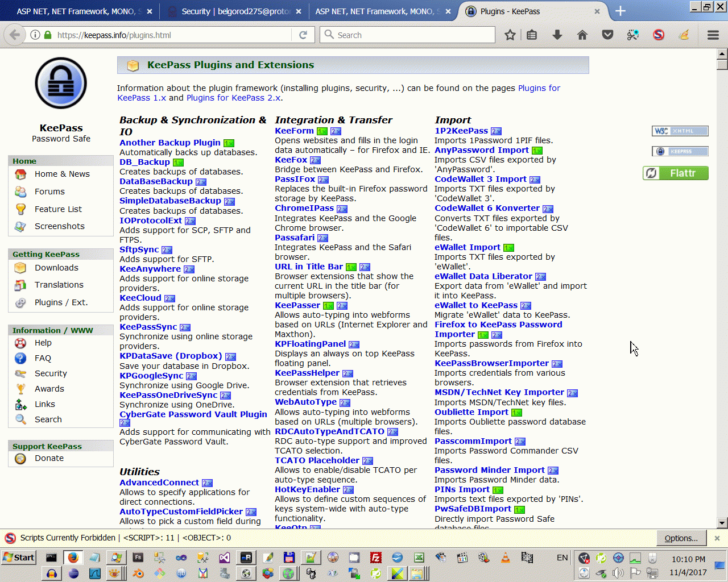Open the KeePassSync plugin link
728x582 pixels.
(148, 327)
